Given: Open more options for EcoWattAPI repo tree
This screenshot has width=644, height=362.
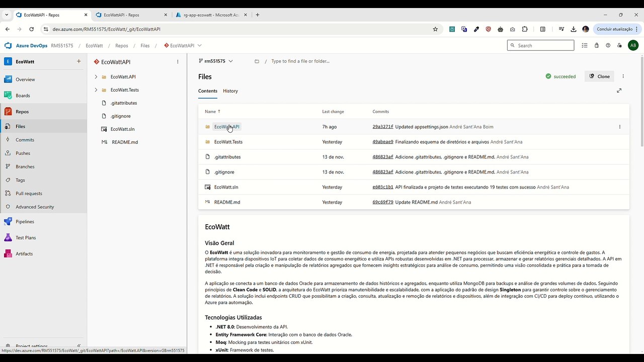Looking at the screenshot, I should (x=178, y=62).
